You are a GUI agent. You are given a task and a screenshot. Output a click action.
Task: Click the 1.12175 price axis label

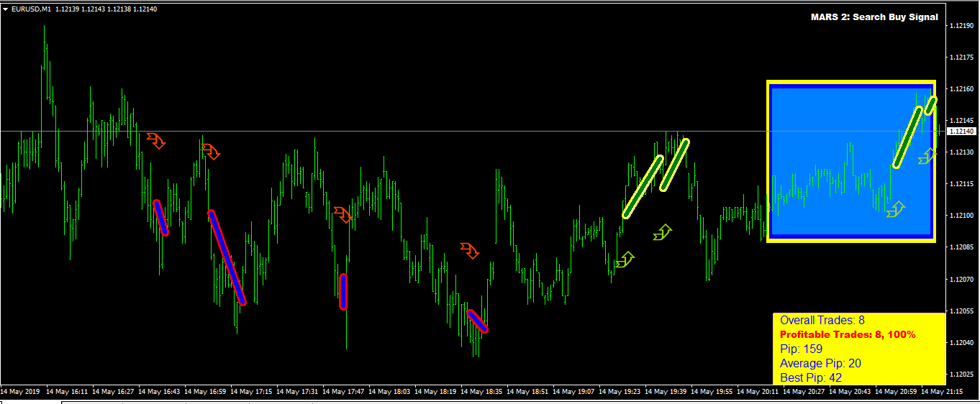pyautogui.click(x=962, y=58)
